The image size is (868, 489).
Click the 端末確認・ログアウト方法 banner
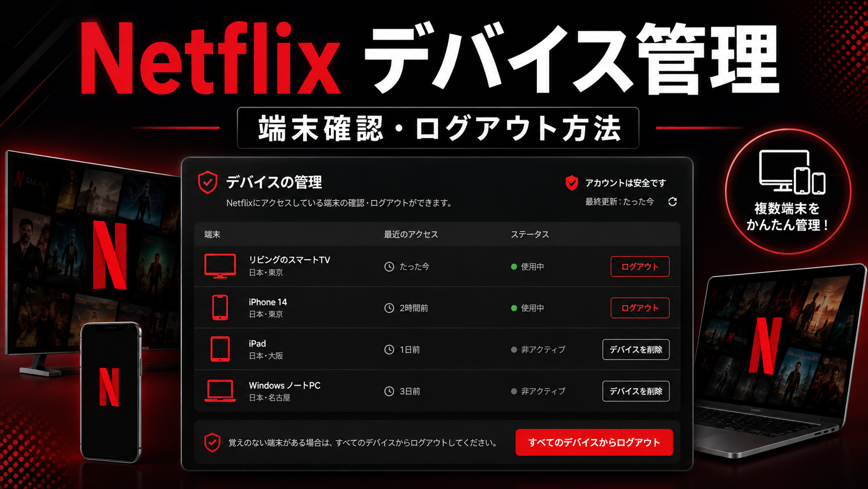coord(438,128)
